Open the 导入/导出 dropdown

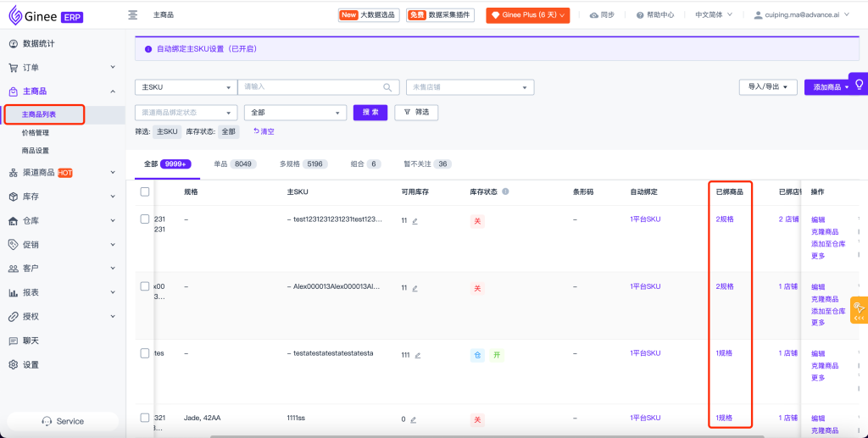click(767, 87)
